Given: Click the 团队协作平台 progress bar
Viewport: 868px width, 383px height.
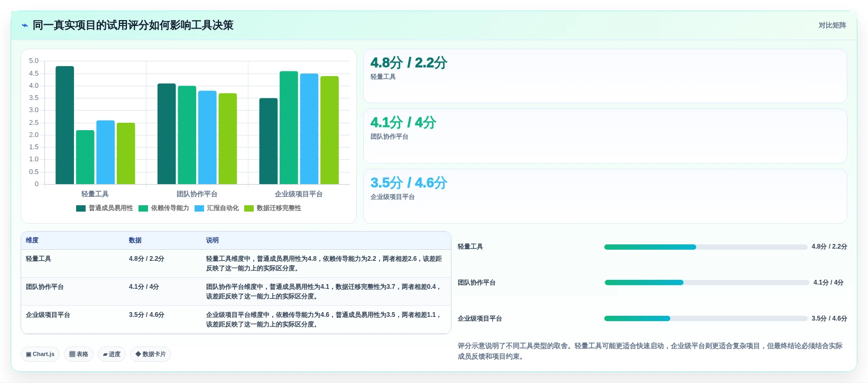Looking at the screenshot, I should coord(707,282).
